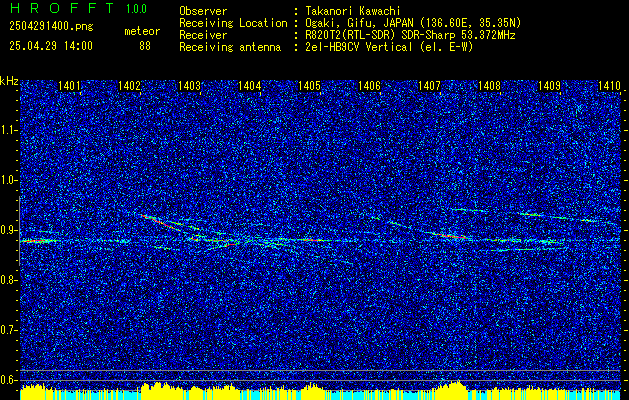Click the Receiving Location label
Screen dimensions: 629x400
click(x=233, y=23)
